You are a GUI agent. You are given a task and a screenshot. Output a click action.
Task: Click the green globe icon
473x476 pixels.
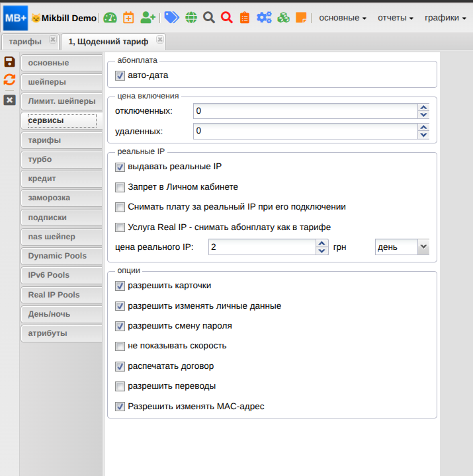click(x=191, y=18)
